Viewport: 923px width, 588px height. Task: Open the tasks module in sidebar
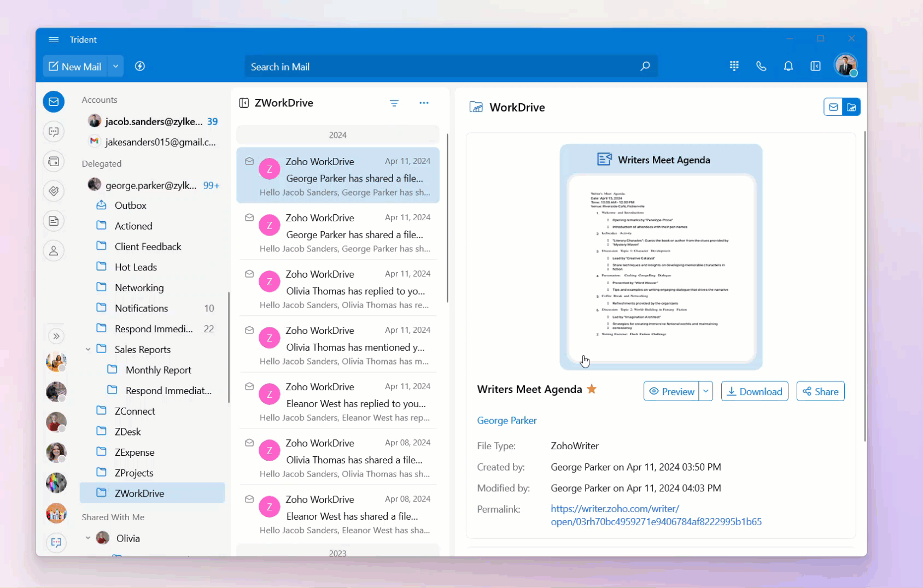click(54, 191)
